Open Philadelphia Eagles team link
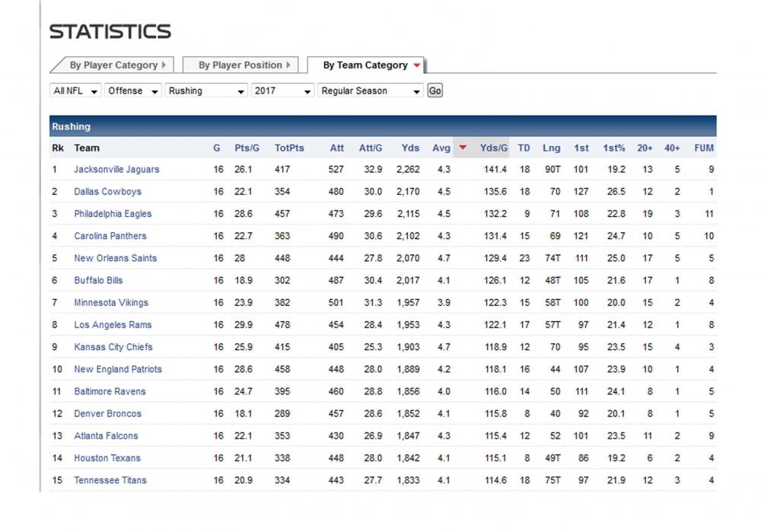Image resolution: width=761 pixels, height=532 pixels. click(x=113, y=214)
